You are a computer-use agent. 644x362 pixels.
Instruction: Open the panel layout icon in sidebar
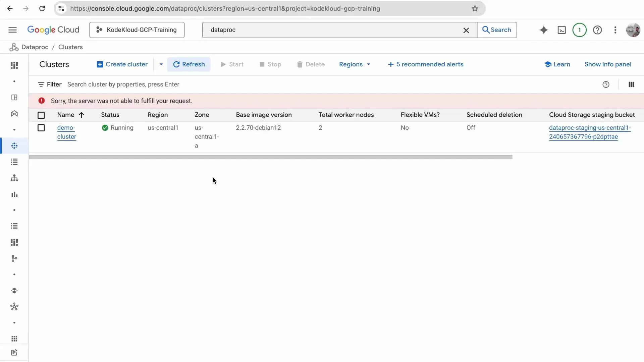[14, 98]
